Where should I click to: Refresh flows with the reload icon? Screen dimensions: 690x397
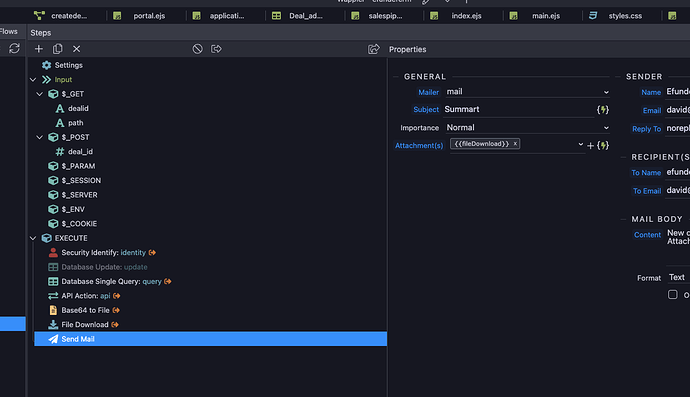click(15, 48)
